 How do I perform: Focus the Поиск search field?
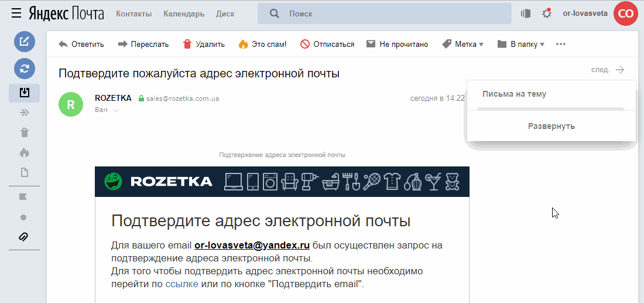385,13
